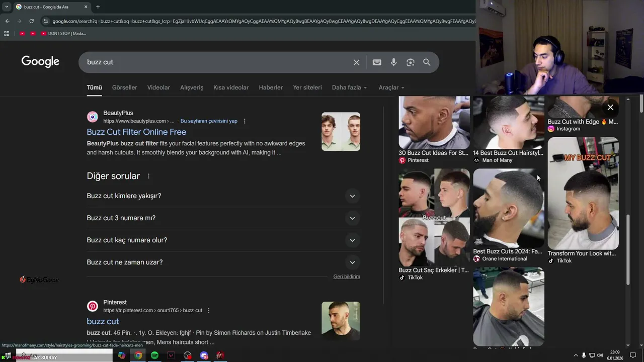Image resolution: width=644 pixels, height=362 pixels.
Task: Open OBS icon in the taskbar
Action: (188, 355)
